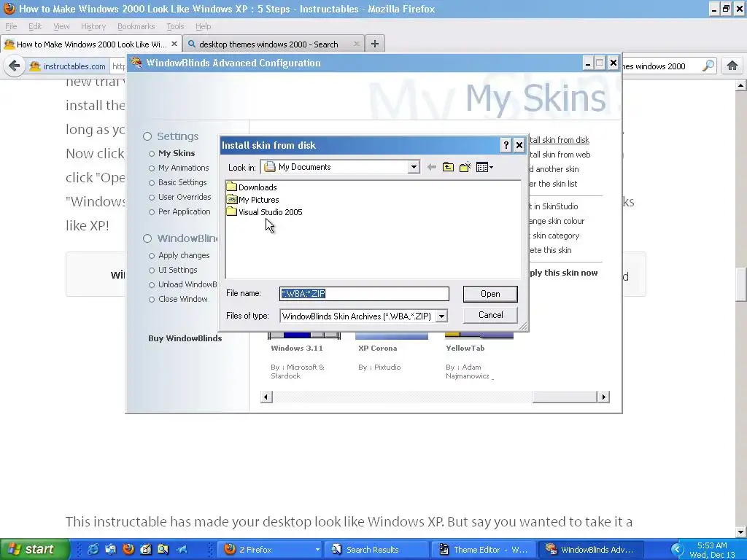This screenshot has height=560, width=747.
Task: Click the help question mark in Install skin dialog
Action: coord(506,145)
